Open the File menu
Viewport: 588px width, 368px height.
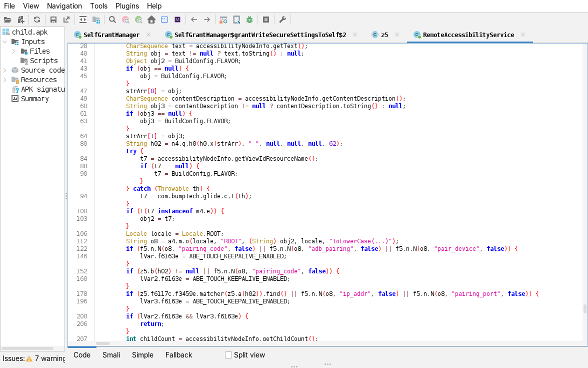pos(9,6)
